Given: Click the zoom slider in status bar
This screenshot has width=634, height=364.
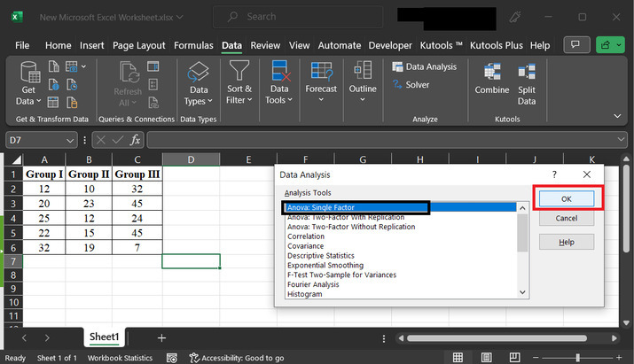Looking at the screenshot, I should coord(576,358).
